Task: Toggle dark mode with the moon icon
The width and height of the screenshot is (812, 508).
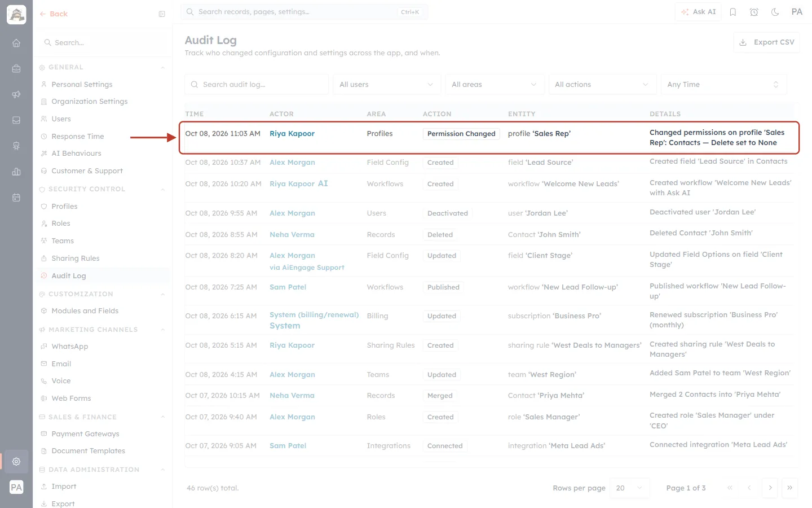Action: tap(775, 12)
